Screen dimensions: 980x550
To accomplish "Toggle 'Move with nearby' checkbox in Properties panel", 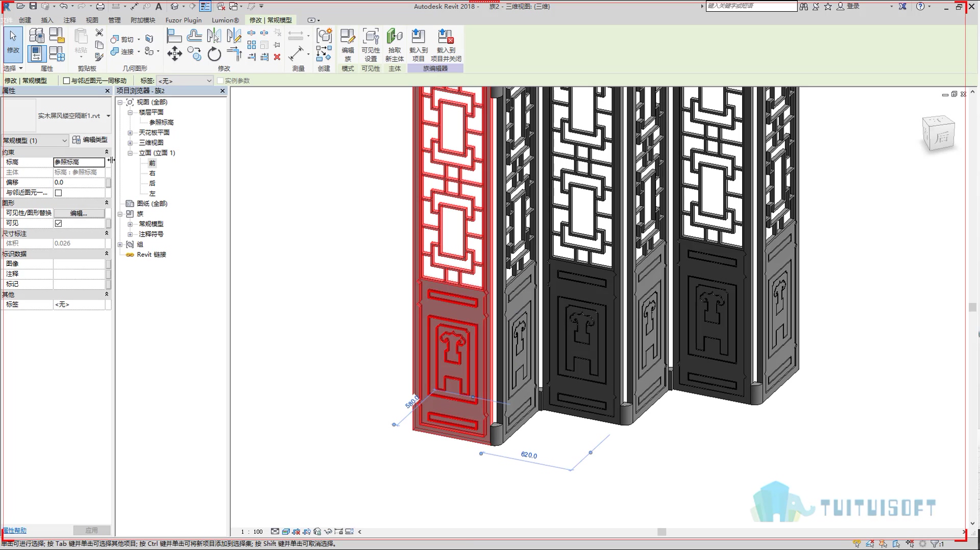I will click(x=58, y=193).
